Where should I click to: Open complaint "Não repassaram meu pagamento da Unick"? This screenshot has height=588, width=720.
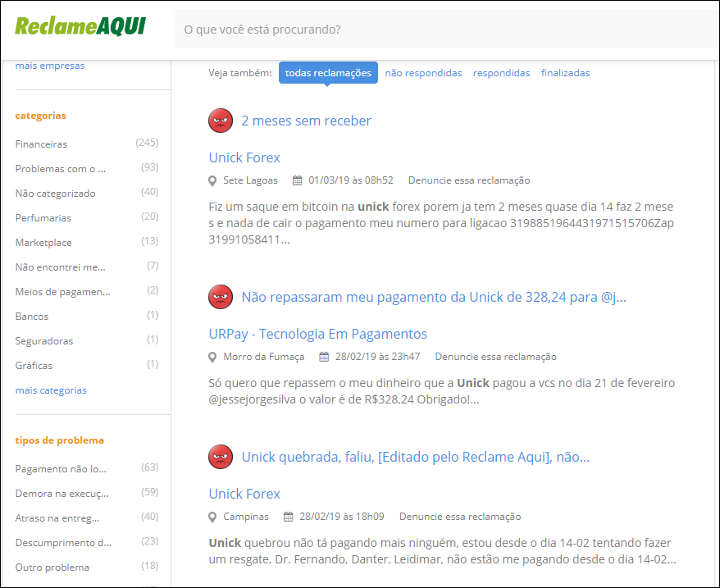(434, 297)
